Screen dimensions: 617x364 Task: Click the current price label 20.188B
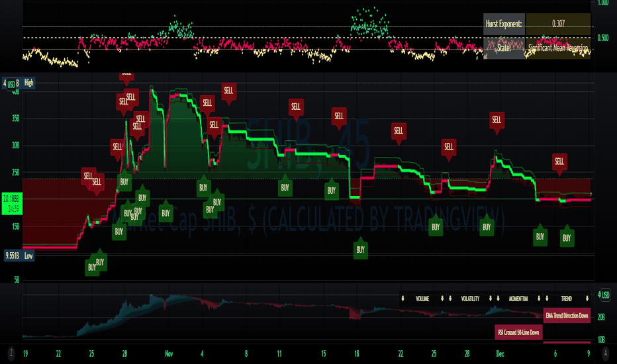click(x=12, y=203)
